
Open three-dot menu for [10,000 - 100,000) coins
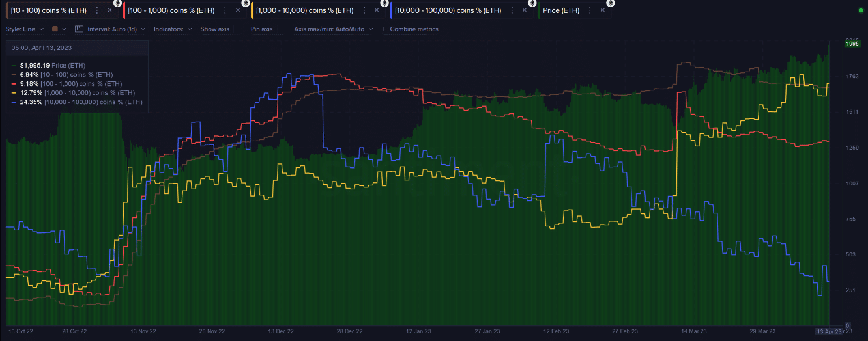point(512,10)
